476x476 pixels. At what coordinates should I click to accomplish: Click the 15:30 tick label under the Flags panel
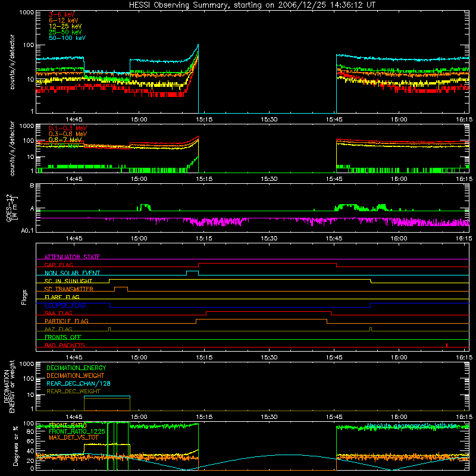(269, 358)
